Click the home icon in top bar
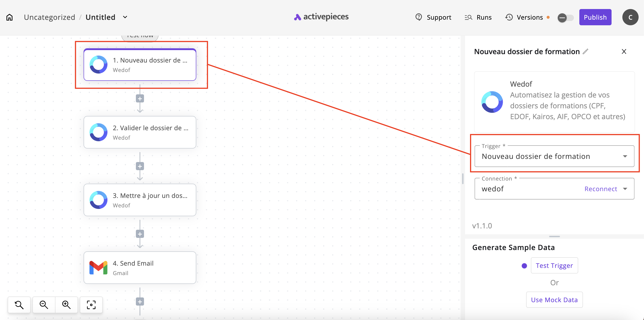The height and width of the screenshot is (320, 644). click(9, 17)
